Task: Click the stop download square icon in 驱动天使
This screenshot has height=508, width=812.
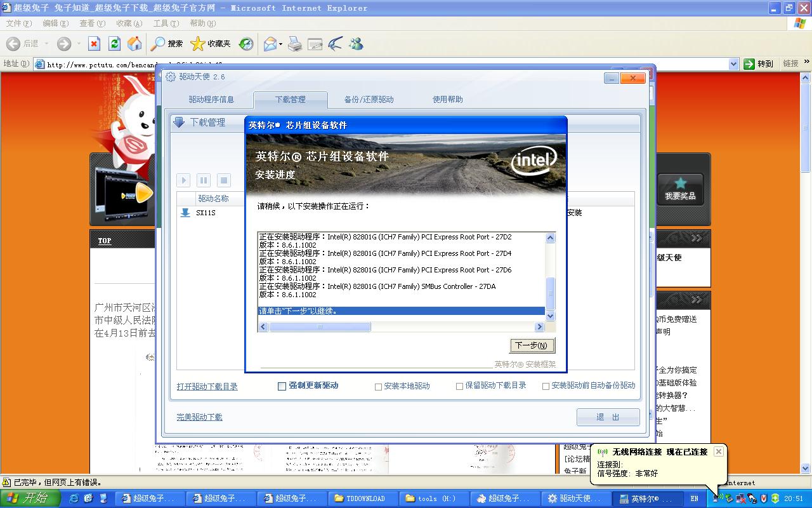Action: pos(223,180)
